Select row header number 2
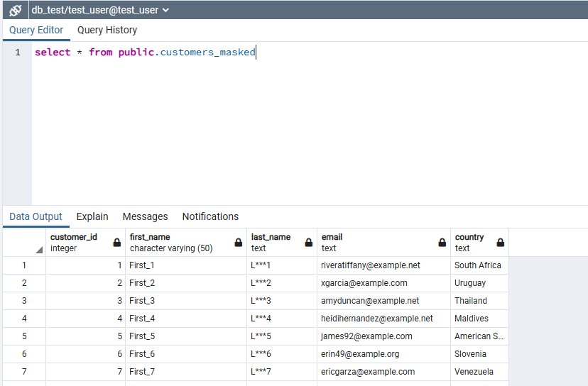 [24, 283]
